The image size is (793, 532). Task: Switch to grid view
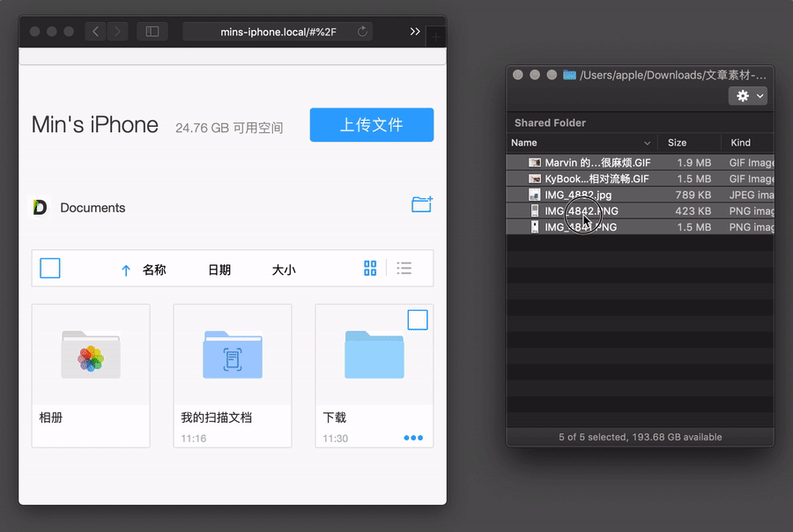(370, 268)
